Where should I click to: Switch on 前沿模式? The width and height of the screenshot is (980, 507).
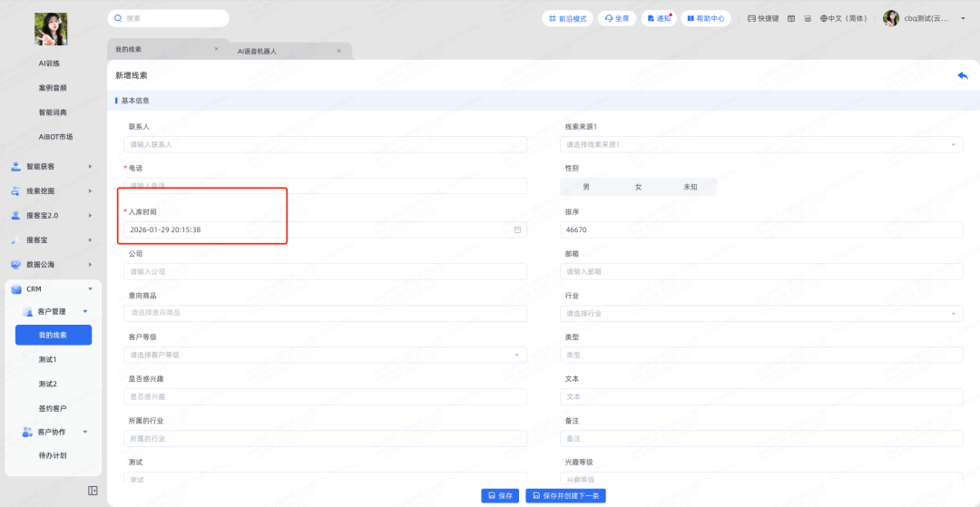pos(567,18)
